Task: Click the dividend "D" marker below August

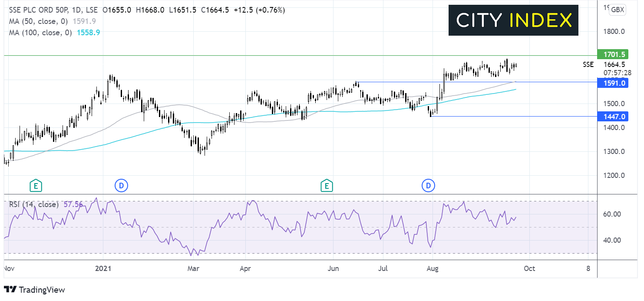Action: pyautogui.click(x=429, y=185)
